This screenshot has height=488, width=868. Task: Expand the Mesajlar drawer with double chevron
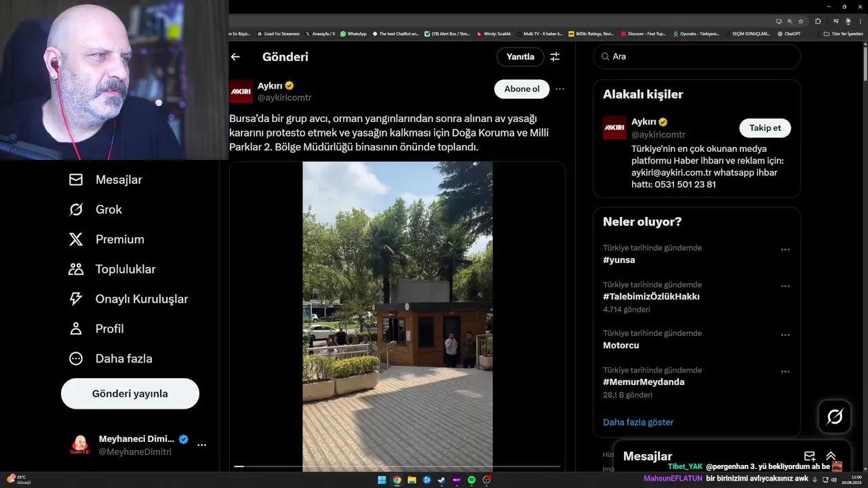click(831, 456)
